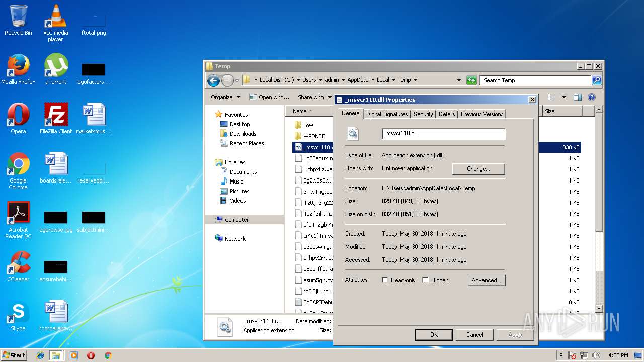Toggle the Explorer preview pane icon
644x362 pixels.
coord(578,97)
